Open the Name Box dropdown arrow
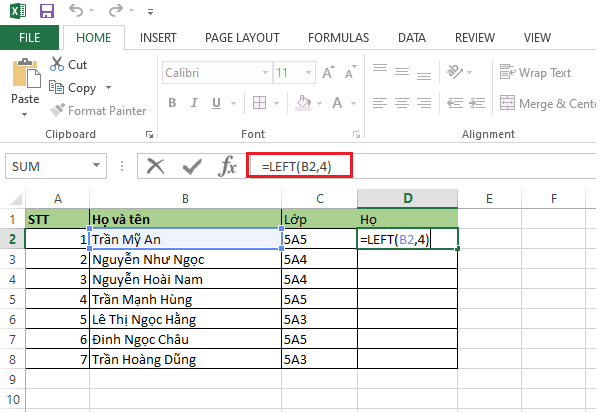 point(97,166)
